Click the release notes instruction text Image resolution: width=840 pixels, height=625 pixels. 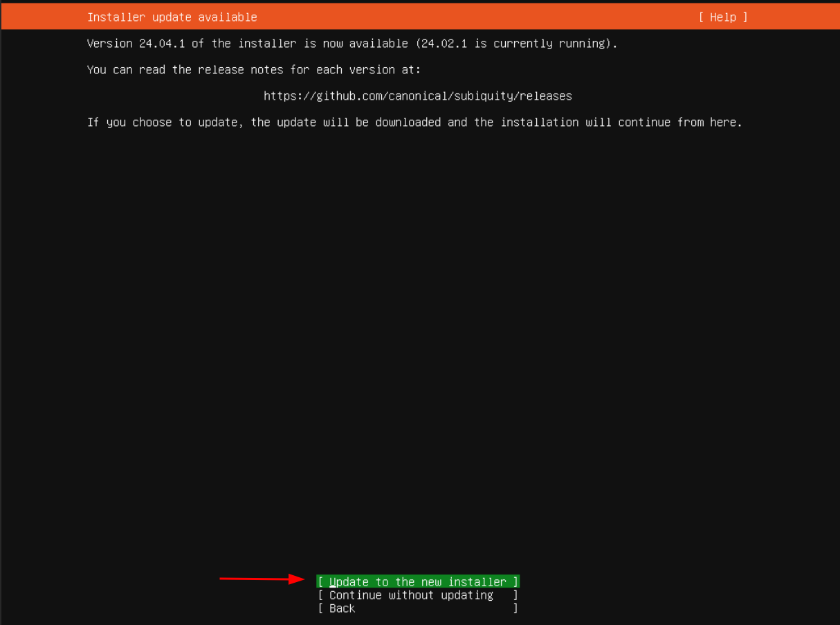(x=254, y=70)
